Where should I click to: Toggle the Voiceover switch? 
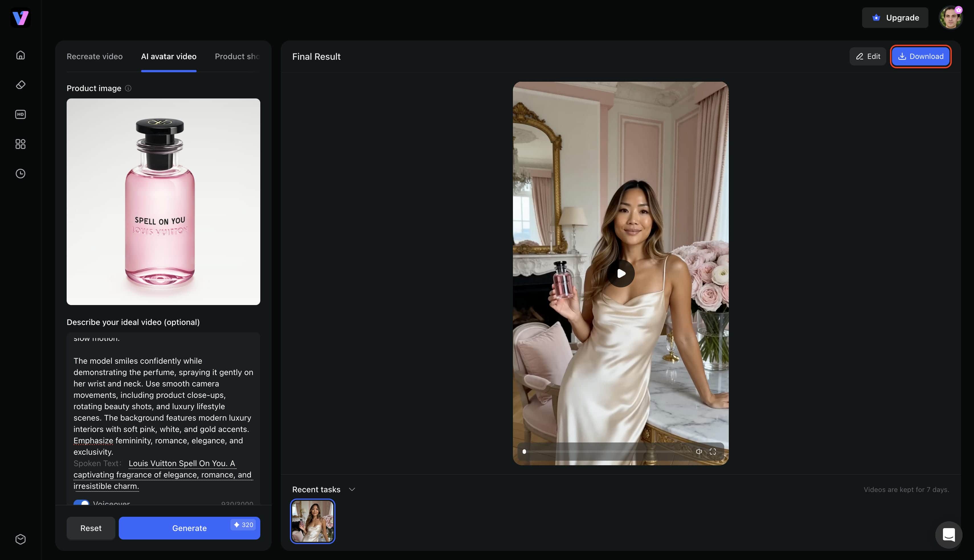coord(81,502)
